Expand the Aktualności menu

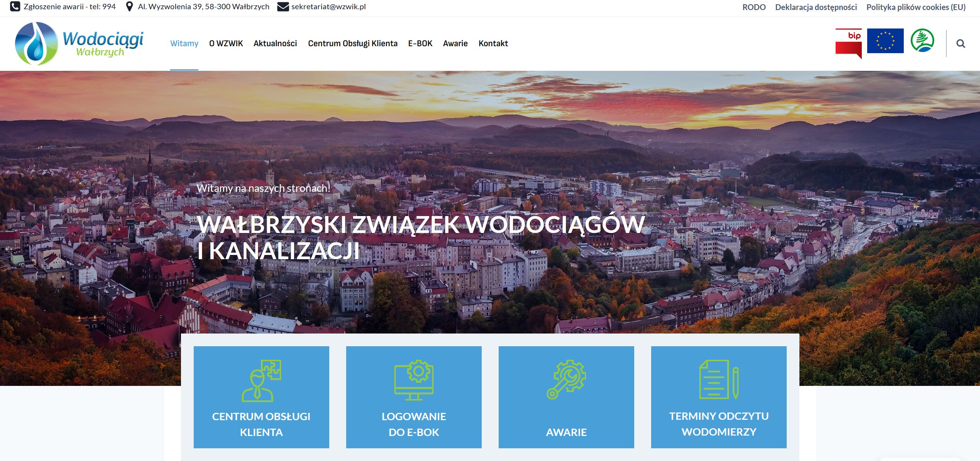[x=275, y=44]
